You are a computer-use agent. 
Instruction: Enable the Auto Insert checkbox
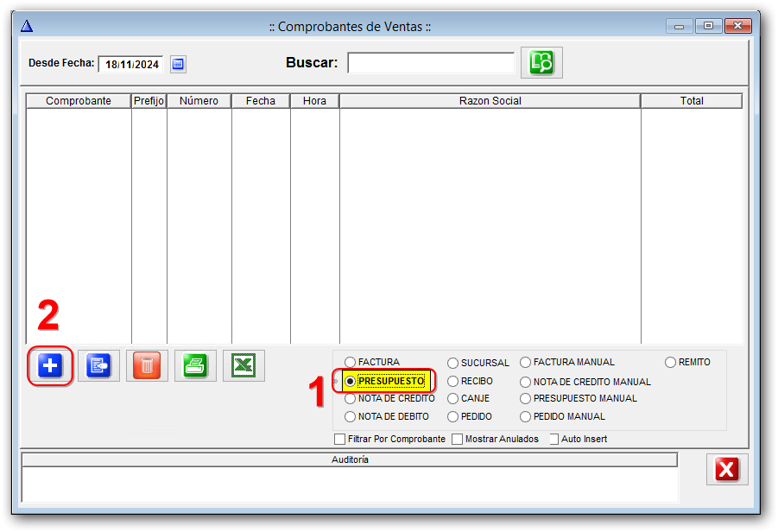pyautogui.click(x=554, y=439)
